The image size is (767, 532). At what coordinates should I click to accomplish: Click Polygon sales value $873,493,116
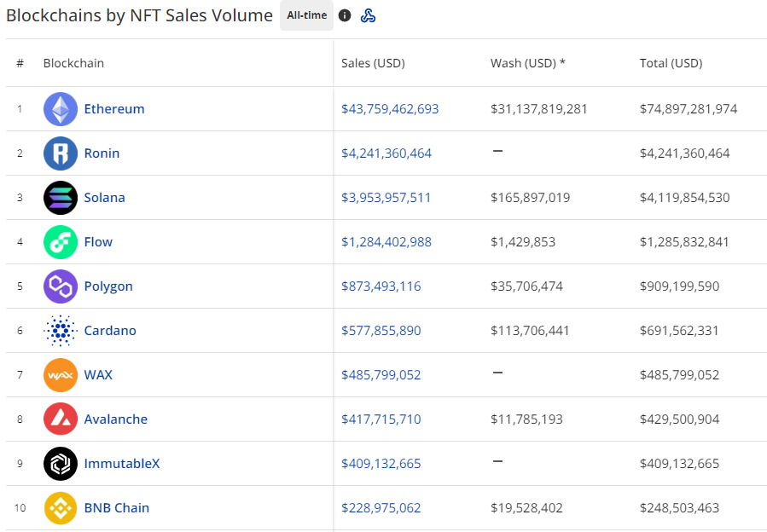[x=381, y=286]
